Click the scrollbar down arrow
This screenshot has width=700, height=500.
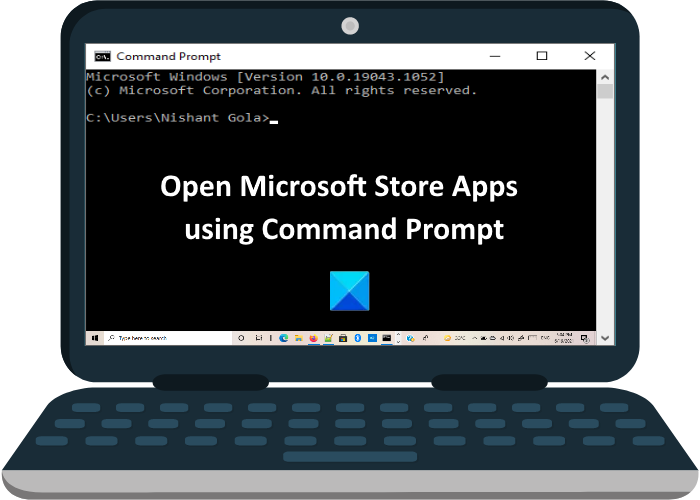[605, 338]
